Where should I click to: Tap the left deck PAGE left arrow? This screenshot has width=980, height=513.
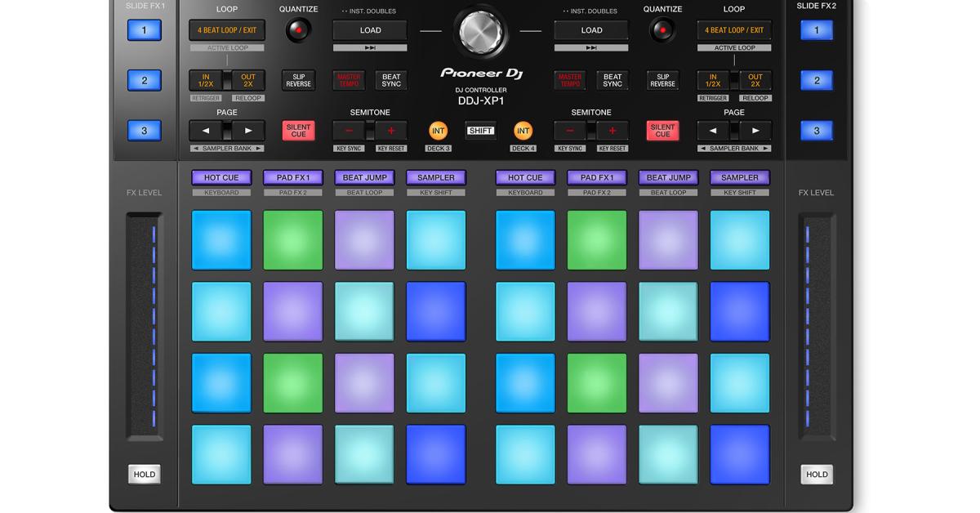(206, 130)
